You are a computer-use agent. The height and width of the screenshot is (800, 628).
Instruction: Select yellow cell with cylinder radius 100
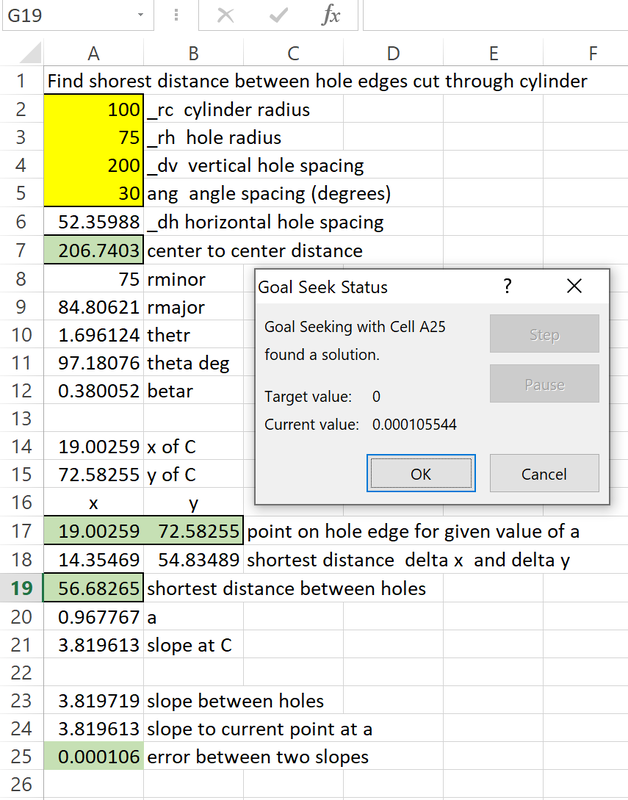94,109
